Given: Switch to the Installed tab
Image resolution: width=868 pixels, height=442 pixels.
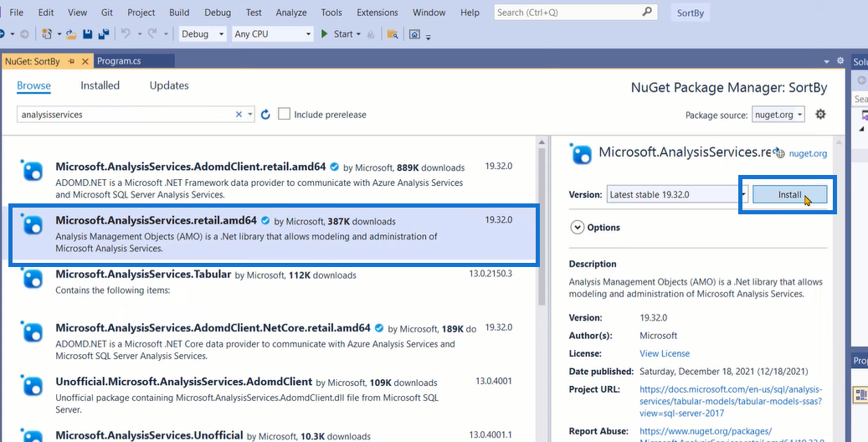Looking at the screenshot, I should click(100, 85).
